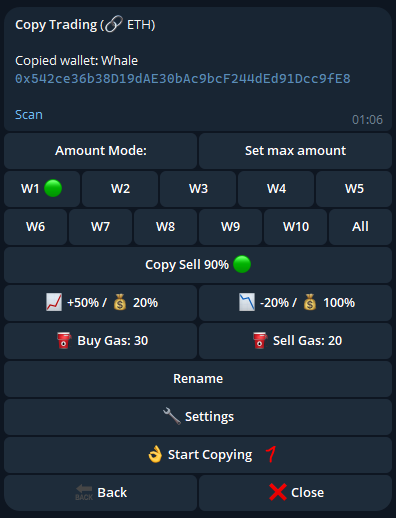Click the 01:06 message timestamp
The width and height of the screenshot is (396, 518).
point(367,120)
